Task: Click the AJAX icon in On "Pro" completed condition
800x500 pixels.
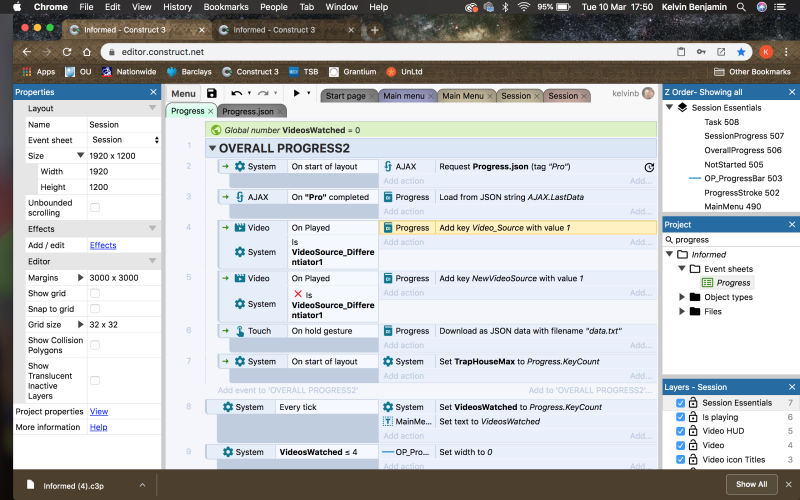Action: (x=240, y=197)
